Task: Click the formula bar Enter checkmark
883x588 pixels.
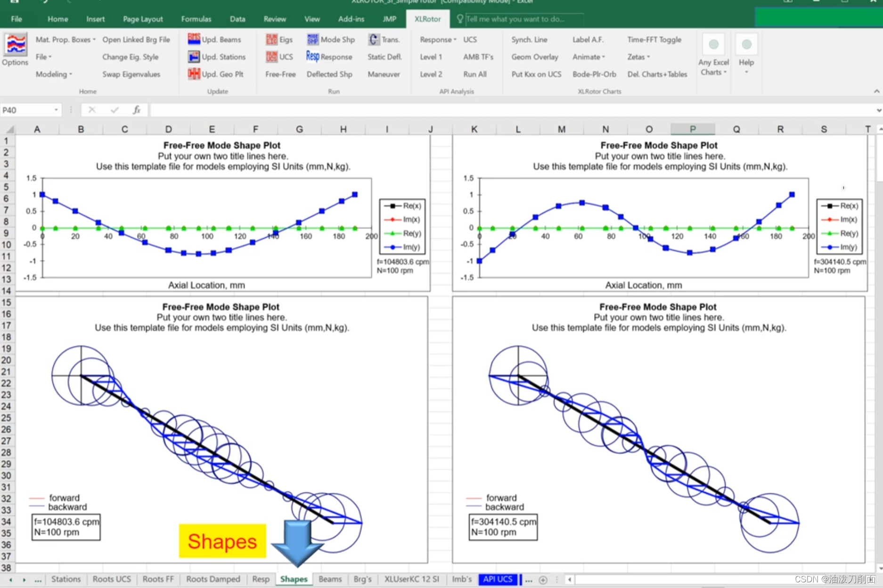Action: pyautogui.click(x=114, y=110)
